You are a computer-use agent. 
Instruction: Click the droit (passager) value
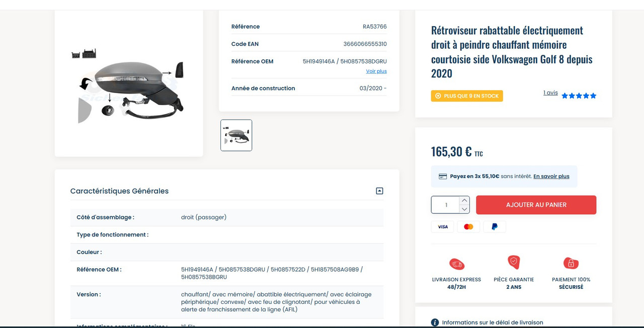[204, 217]
